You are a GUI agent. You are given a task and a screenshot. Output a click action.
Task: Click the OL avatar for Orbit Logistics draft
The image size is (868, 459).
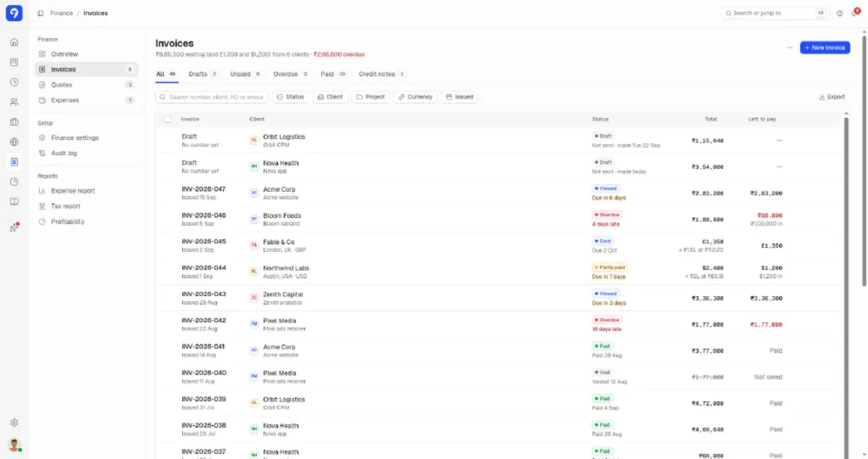tap(254, 140)
